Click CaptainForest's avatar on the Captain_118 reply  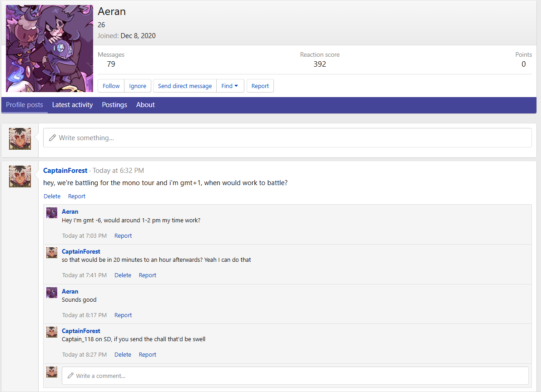[52, 332]
